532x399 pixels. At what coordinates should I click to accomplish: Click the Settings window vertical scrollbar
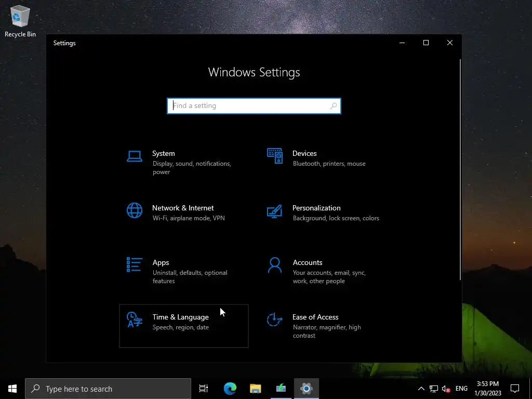point(460,170)
